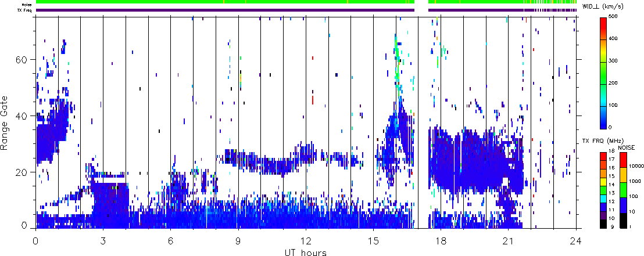This screenshot has width=644, height=256.
Task: Click the "12" tick label on UT hours axis
Action: 306,240
